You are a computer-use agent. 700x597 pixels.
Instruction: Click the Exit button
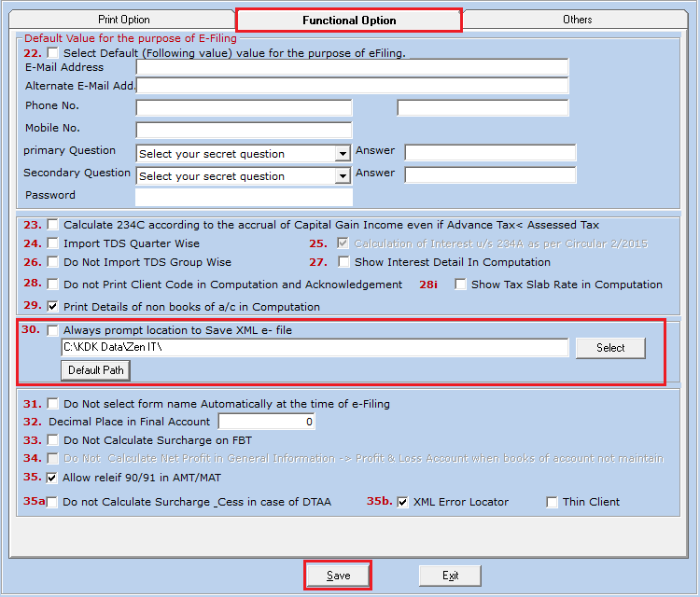click(450, 576)
